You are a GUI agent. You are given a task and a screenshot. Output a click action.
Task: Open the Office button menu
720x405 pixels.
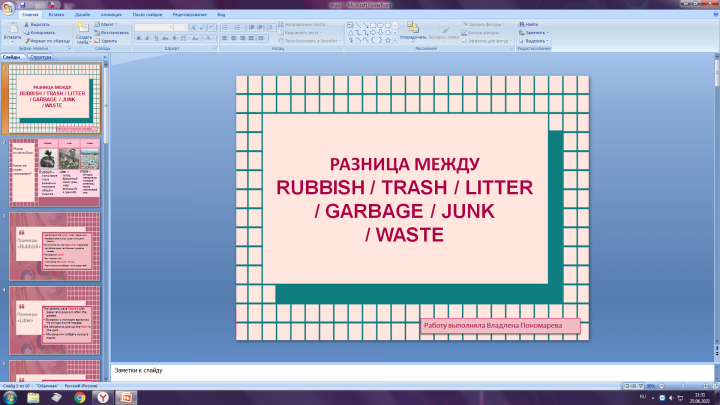pyautogui.click(x=8, y=8)
